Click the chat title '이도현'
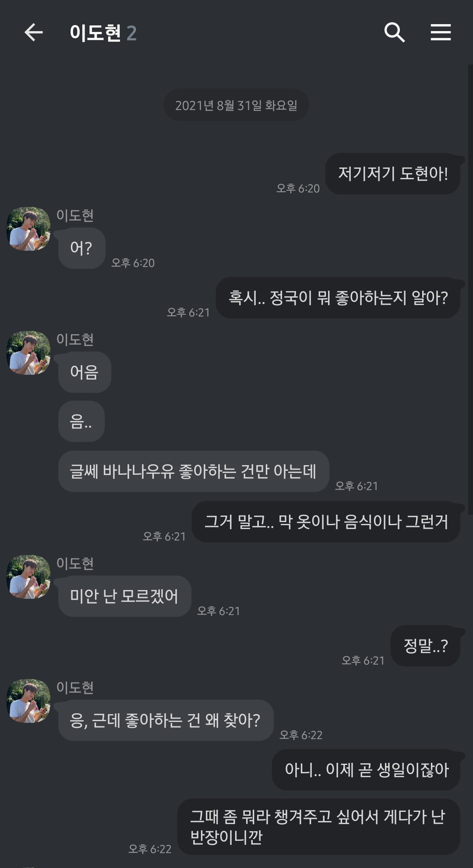 [x=95, y=33]
